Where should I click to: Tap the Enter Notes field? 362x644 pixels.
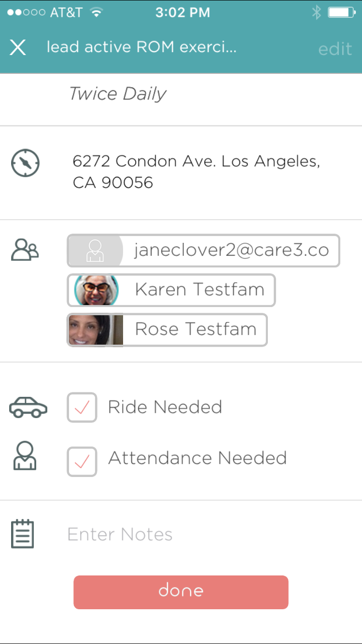click(x=120, y=534)
